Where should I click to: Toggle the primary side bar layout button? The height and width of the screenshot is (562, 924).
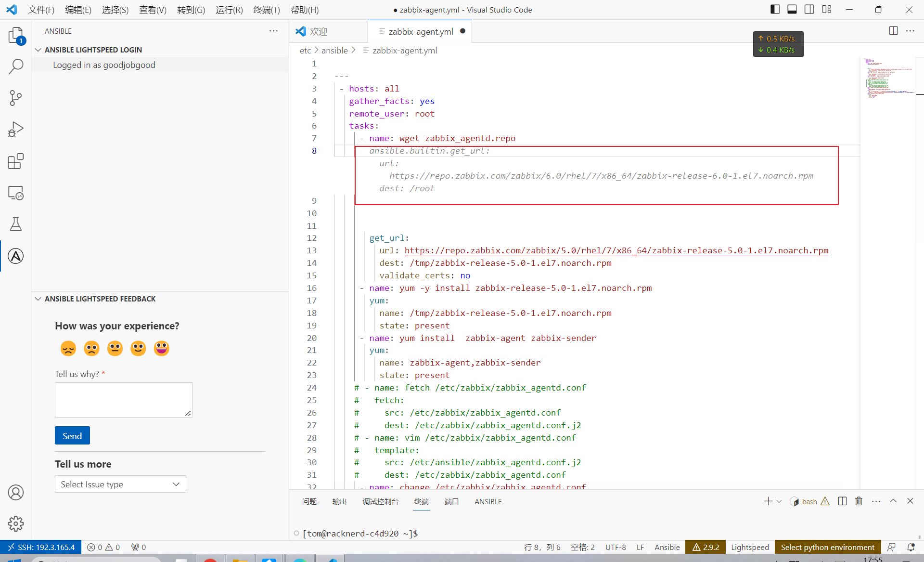775,10
